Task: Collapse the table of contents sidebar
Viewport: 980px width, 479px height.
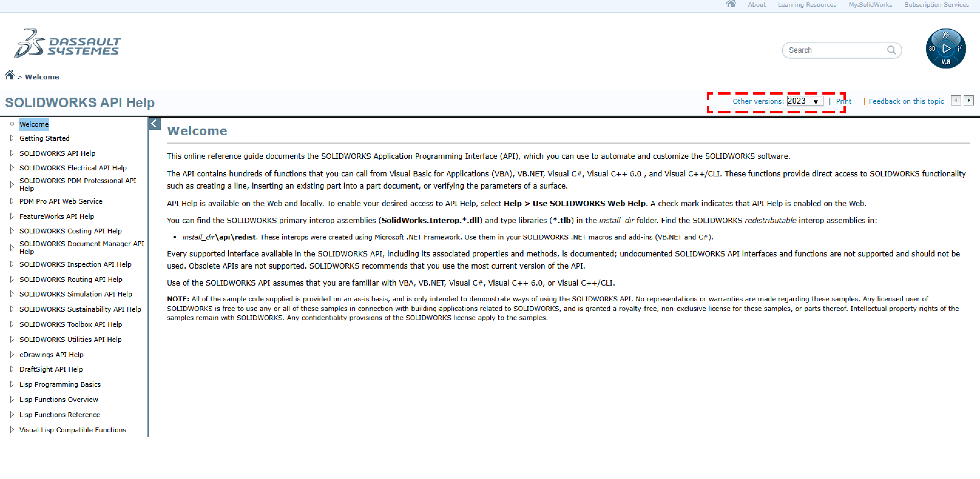Action: tap(154, 124)
